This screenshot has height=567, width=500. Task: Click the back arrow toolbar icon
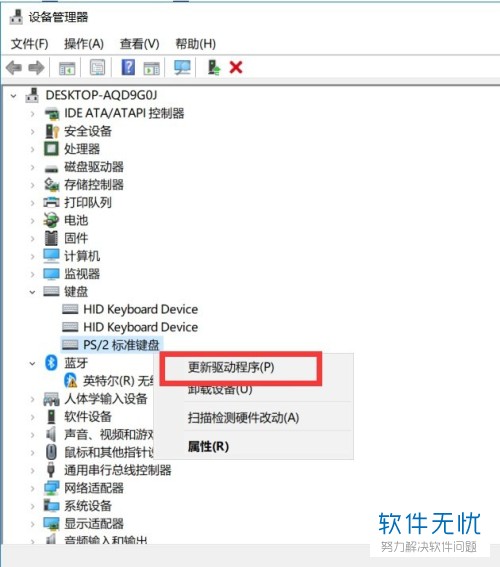tap(14, 68)
